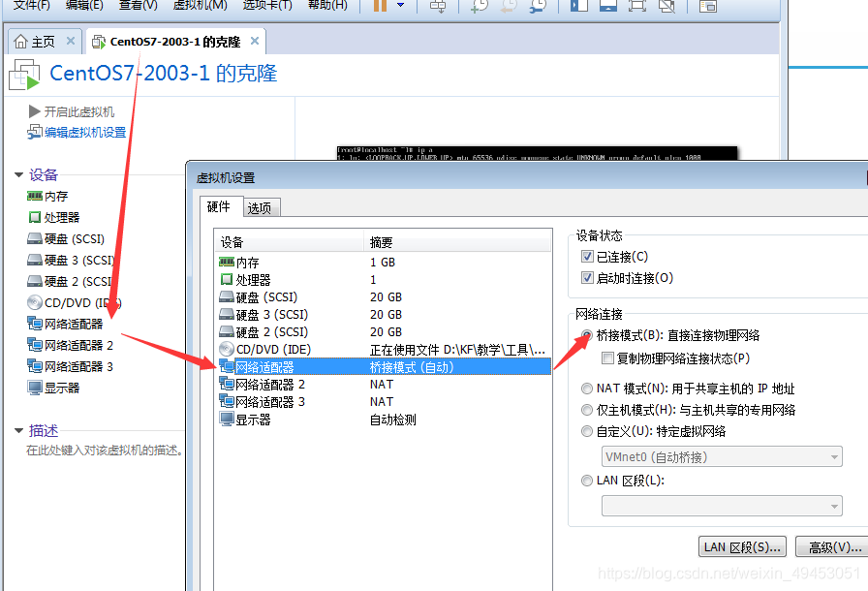
Task: Select 网络适配器 3 row in the hardware list
Action: [383, 402]
